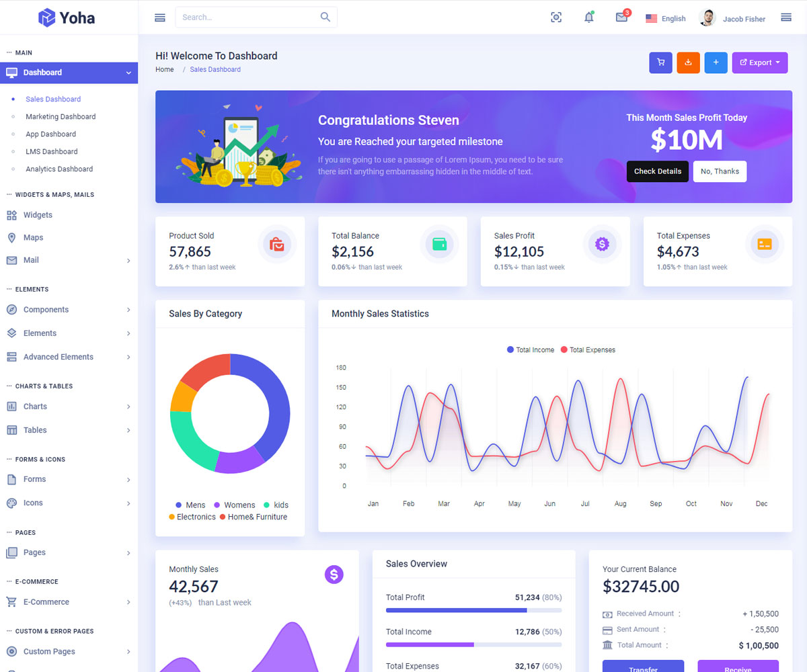Expand the Mail submenu arrow
The height and width of the screenshot is (672, 807).
[x=128, y=261]
